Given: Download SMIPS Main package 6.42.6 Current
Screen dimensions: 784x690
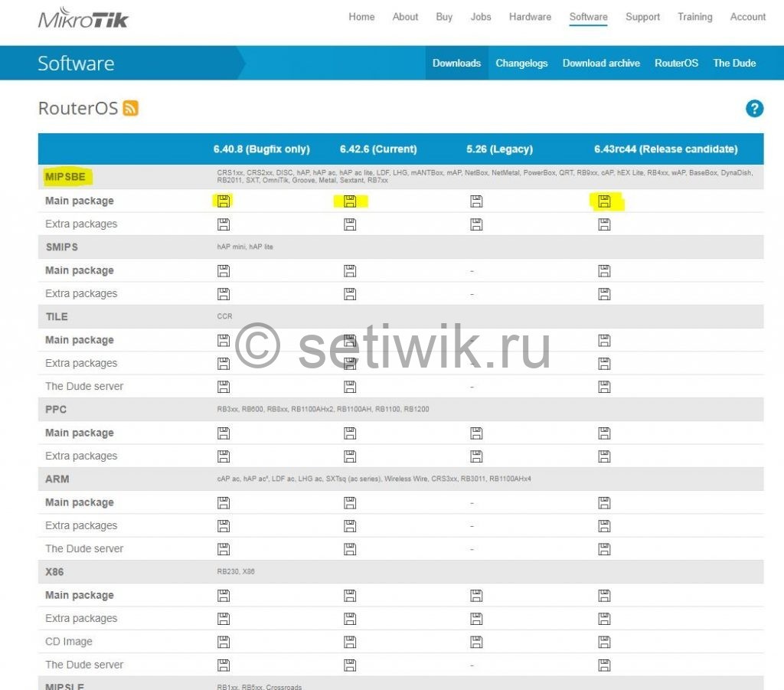Looking at the screenshot, I should pos(350,271).
